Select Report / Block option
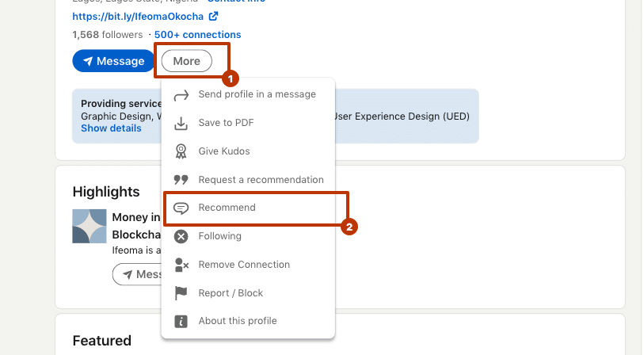Screen dimensions: 644x355 pyautogui.click(x=248, y=293)
